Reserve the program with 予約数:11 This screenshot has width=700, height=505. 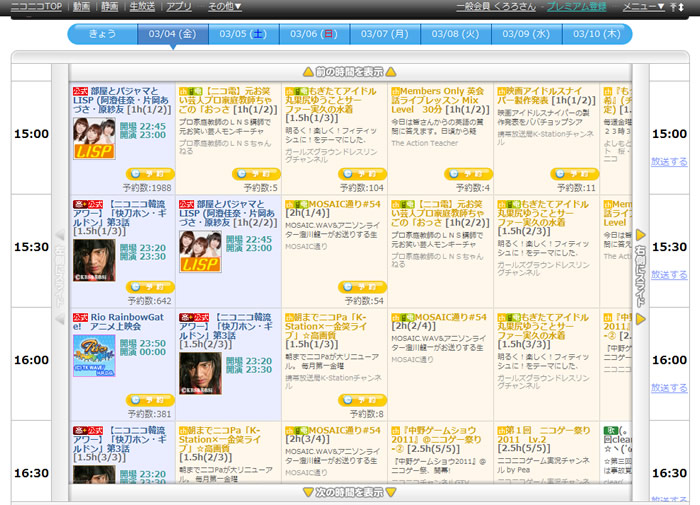[x=575, y=174]
